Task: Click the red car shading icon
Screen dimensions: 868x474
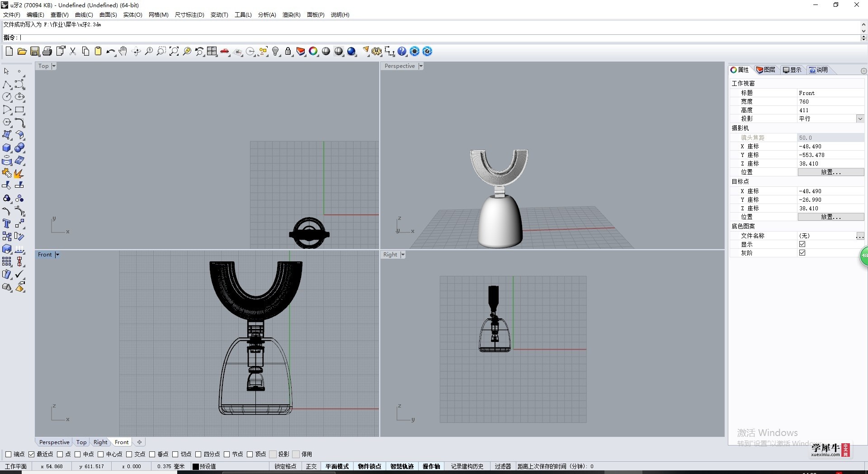Action: (225, 51)
